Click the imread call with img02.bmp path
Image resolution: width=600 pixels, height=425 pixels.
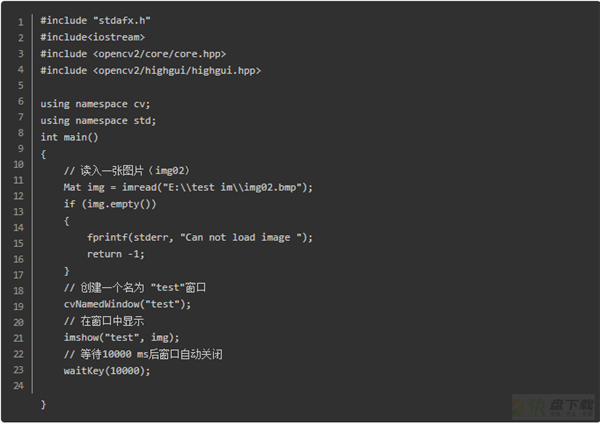click(x=188, y=187)
